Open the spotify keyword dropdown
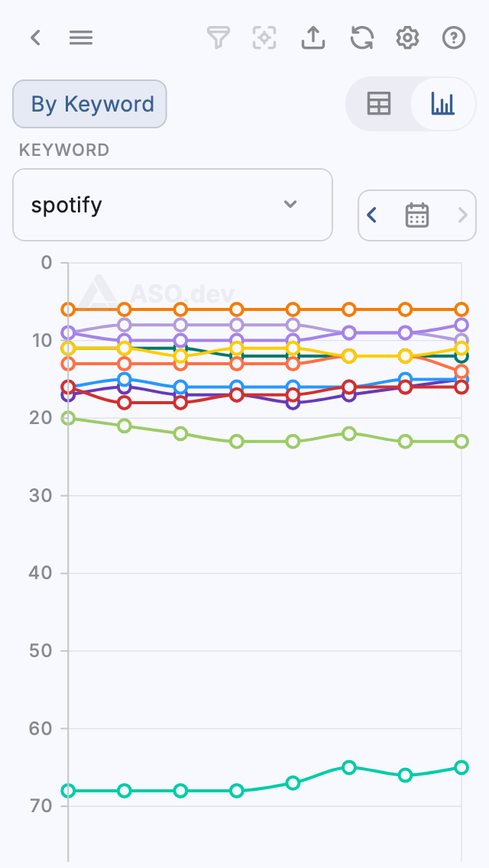Screen dimensions: 489x868 tap(172, 205)
